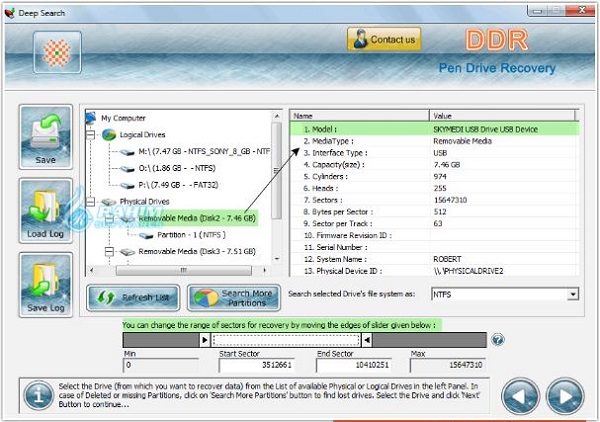Select logical drive O:\ 1.86 GB NTFS

point(177,168)
